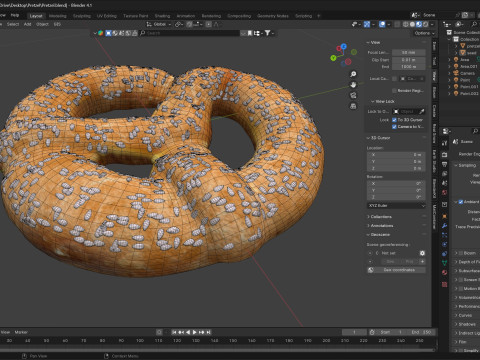Click the zoom magnifier viewport gizmo
Screen dimensions: 480x360
point(353,74)
